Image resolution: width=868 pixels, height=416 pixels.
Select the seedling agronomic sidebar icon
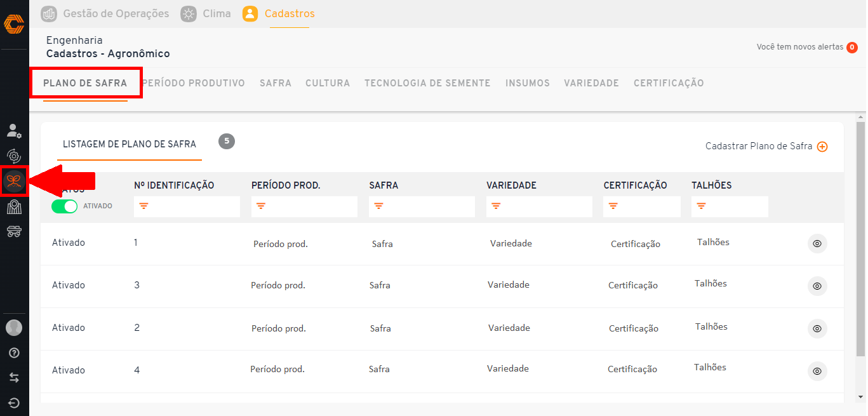point(14,182)
